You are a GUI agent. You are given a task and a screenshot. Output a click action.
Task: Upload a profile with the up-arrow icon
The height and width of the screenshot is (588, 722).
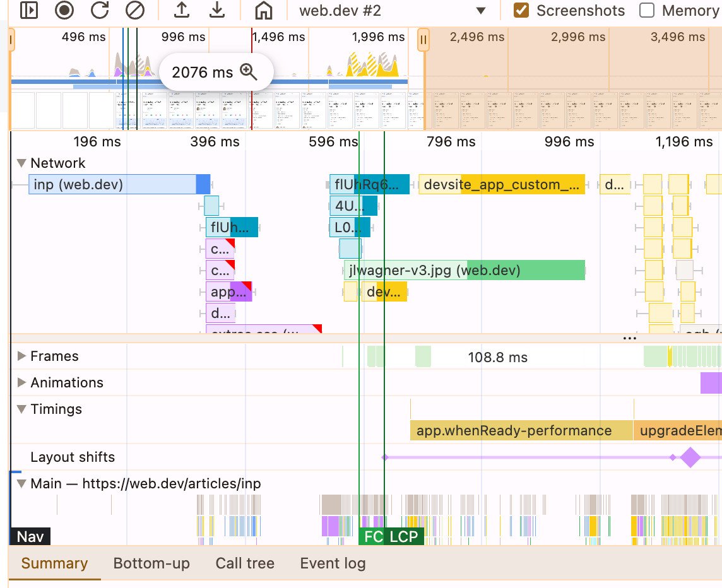pos(181,10)
